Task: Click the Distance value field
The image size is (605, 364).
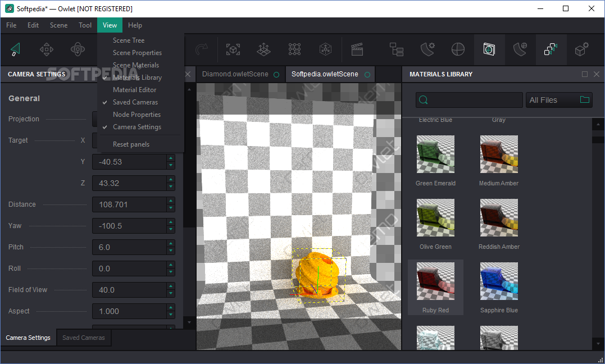Action: coord(129,204)
